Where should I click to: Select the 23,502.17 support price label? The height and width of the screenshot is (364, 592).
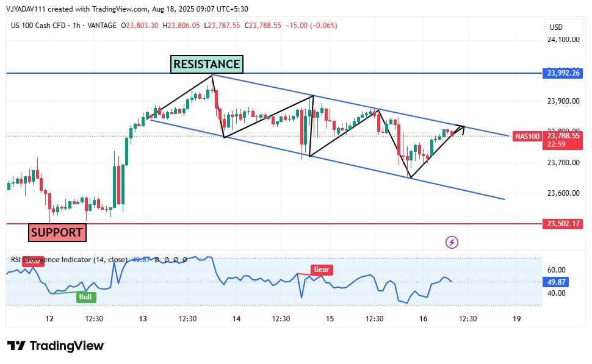point(561,224)
